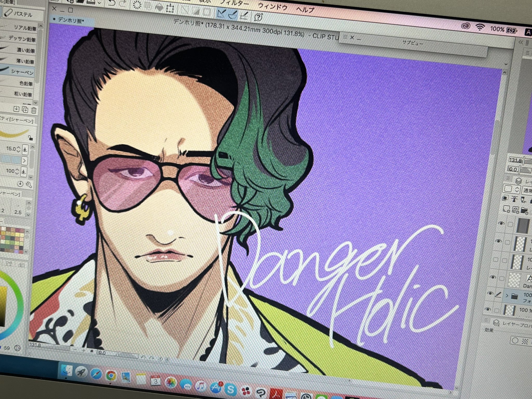Click new layer folder icon

[x=524, y=210]
